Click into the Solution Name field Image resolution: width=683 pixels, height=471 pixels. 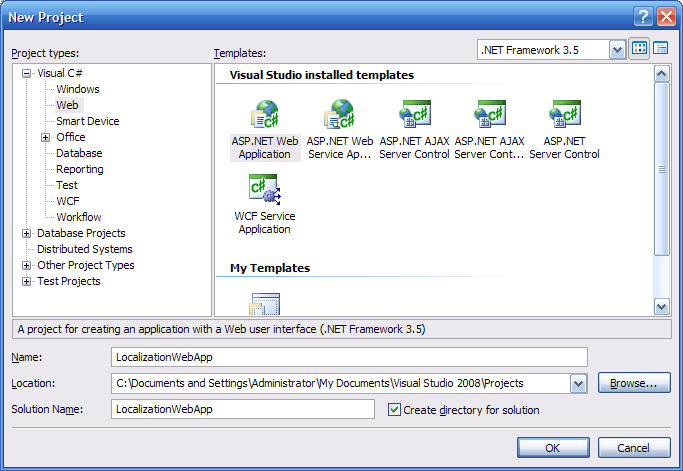click(x=243, y=409)
